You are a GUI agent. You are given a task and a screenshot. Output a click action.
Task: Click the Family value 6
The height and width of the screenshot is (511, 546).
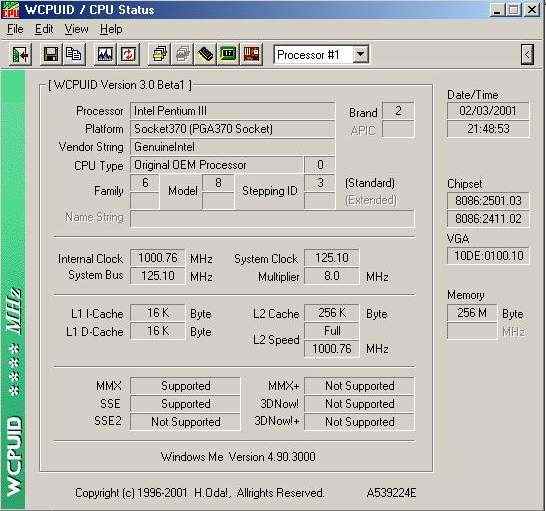coord(145,183)
